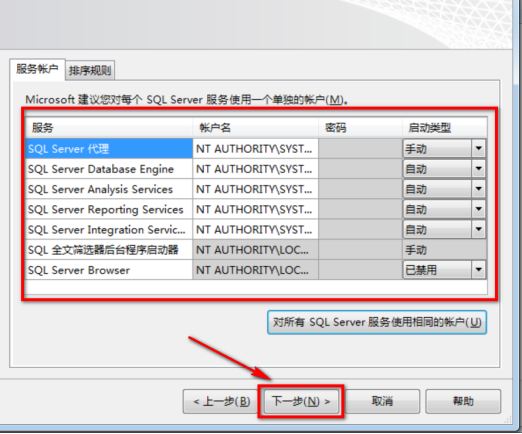
Task: Select SQL Server Reporting Services service name
Action: 109,209
